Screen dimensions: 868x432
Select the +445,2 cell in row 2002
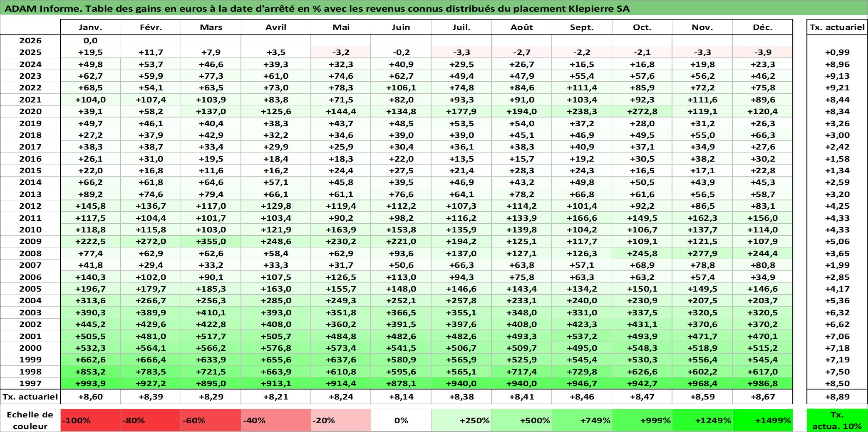(90, 324)
